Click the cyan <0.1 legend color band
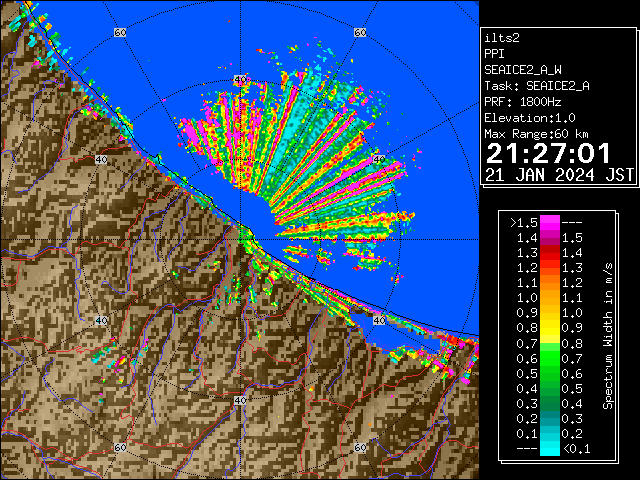This screenshot has width=640, height=480. tap(549, 448)
